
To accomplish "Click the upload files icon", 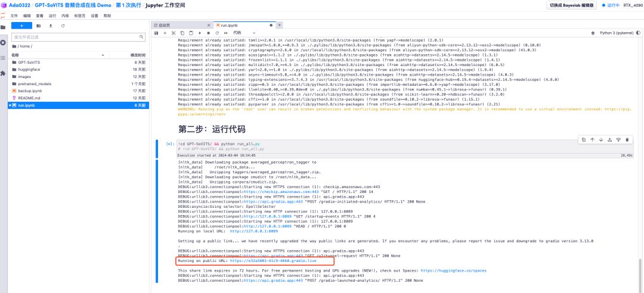I will click(51, 26).
